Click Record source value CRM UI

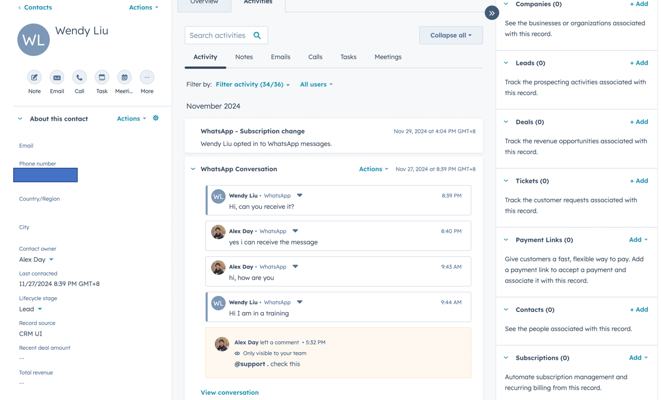30,334
